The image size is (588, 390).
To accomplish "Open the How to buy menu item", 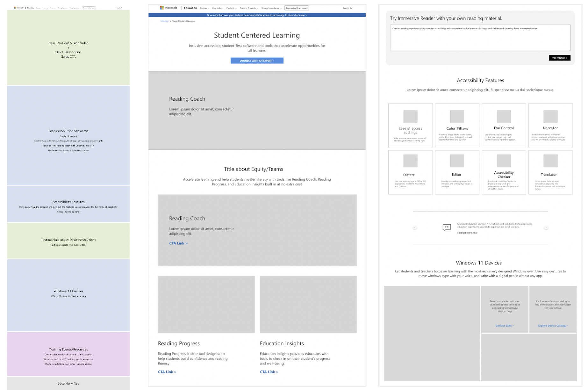I will (218, 8).
